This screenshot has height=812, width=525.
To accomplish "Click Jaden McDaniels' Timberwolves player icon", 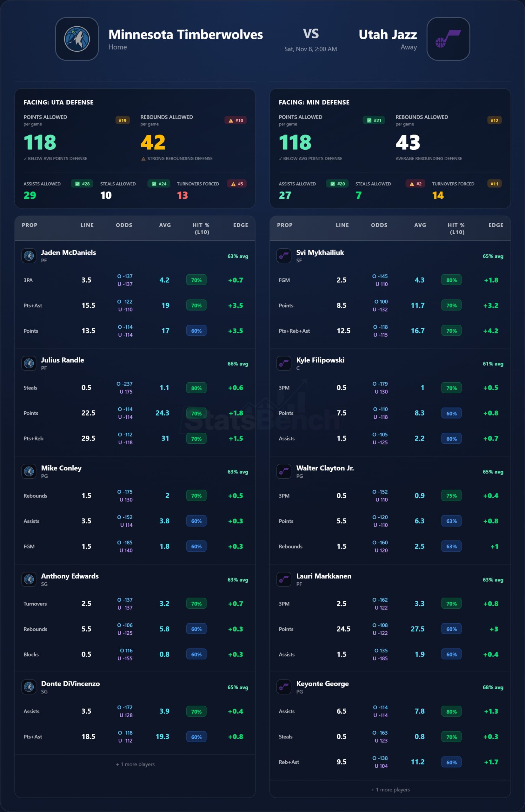I will (29, 255).
